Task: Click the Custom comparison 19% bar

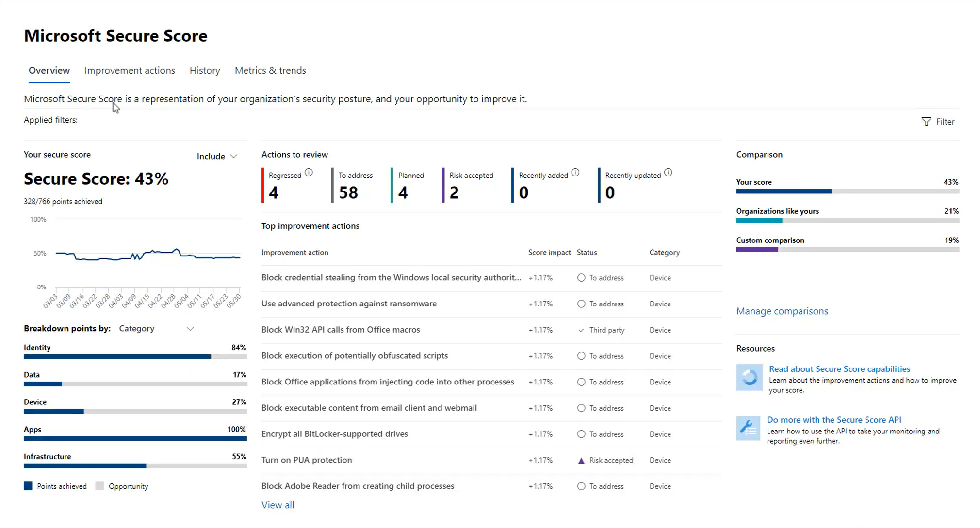Action: (848, 249)
